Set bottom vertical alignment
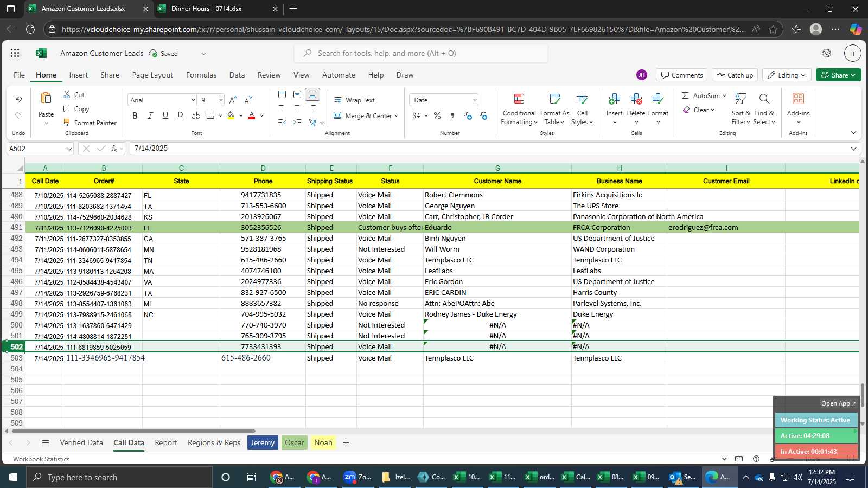 (312, 94)
